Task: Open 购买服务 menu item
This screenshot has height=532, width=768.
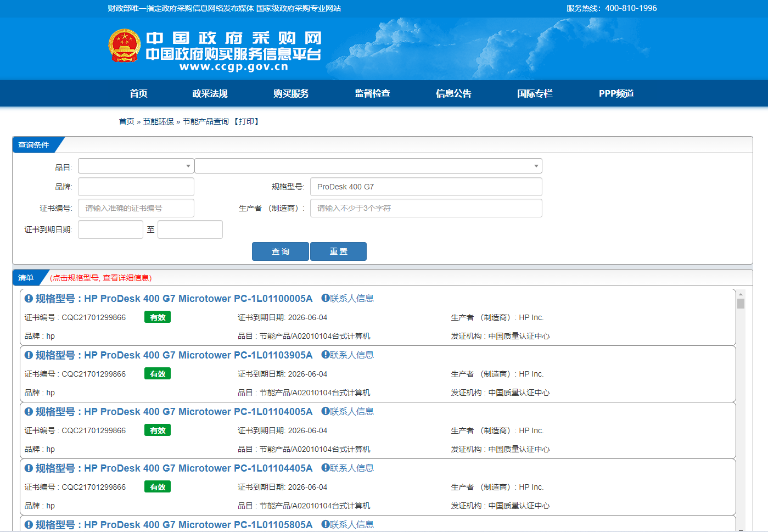Action: (x=291, y=93)
